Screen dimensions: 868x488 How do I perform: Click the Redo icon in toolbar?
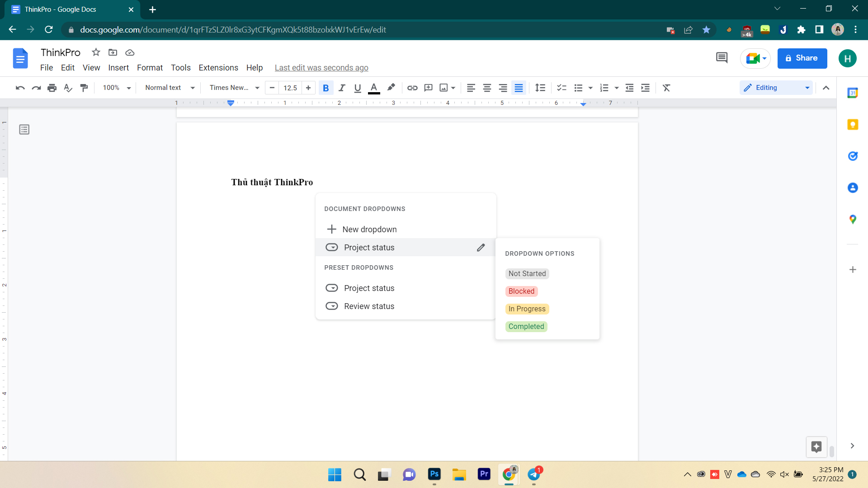[x=36, y=88]
